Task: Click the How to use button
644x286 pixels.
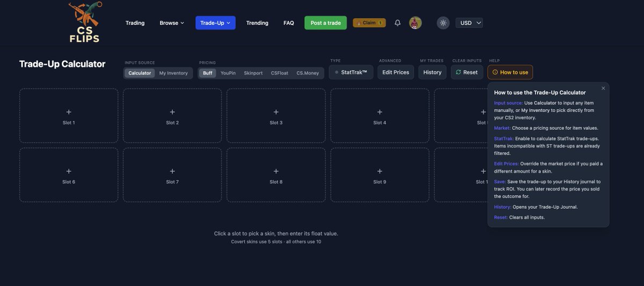Action: click(510, 72)
